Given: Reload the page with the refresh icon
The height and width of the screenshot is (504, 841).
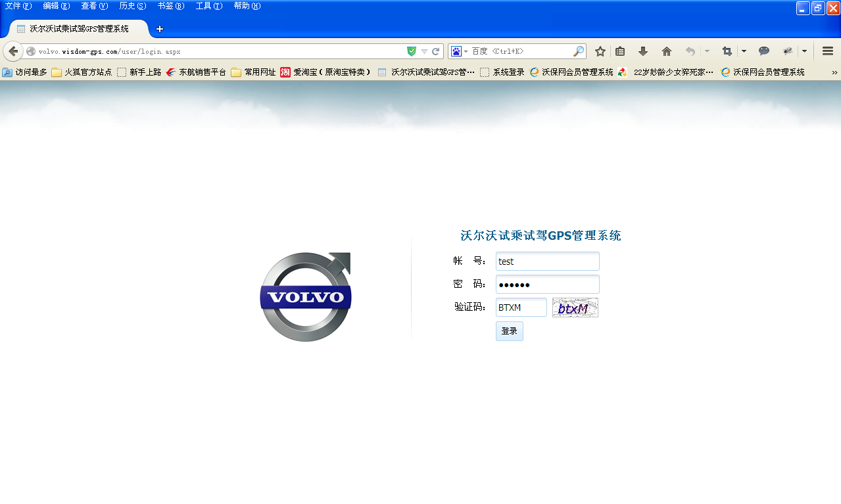Looking at the screenshot, I should [435, 51].
